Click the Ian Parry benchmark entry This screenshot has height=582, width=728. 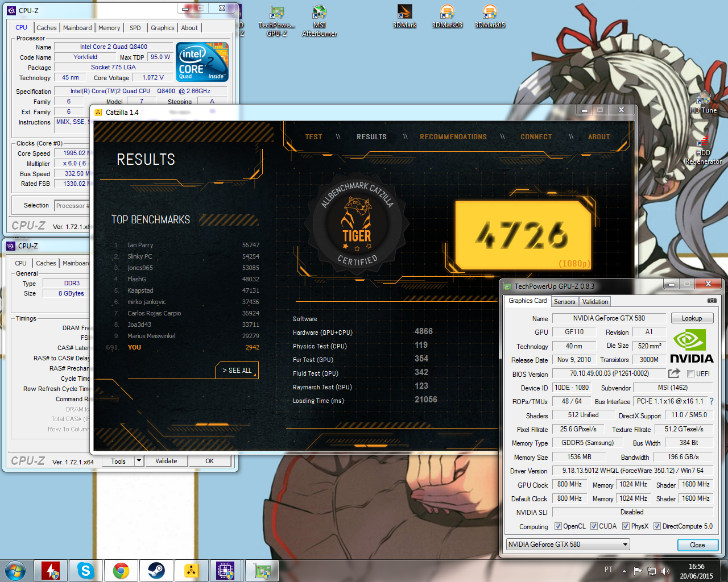click(187, 245)
